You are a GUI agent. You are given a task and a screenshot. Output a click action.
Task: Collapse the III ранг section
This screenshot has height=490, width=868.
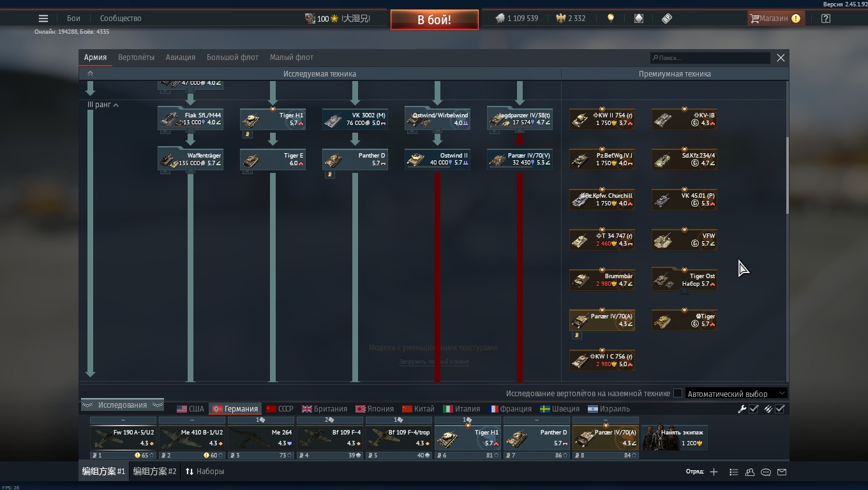(x=103, y=105)
